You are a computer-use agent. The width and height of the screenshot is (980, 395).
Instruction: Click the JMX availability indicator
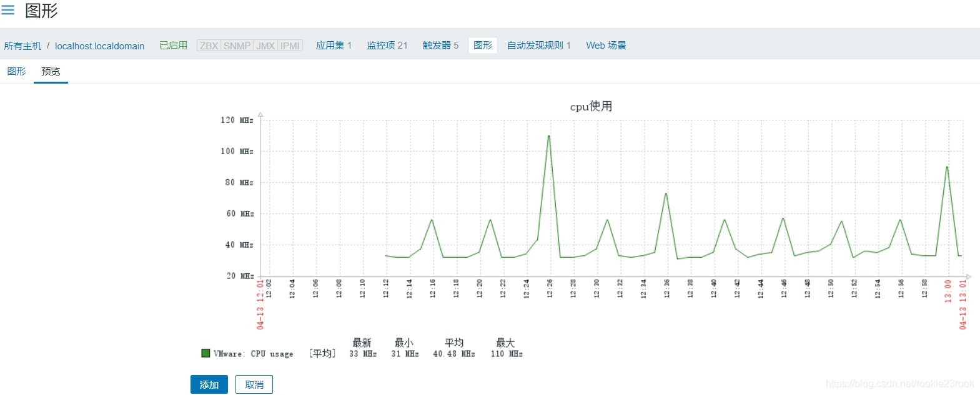pyautogui.click(x=265, y=46)
